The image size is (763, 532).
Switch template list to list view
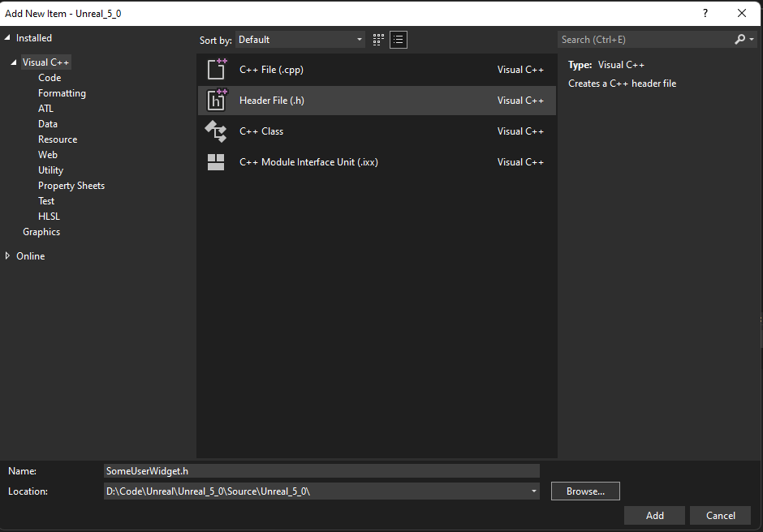pos(398,39)
